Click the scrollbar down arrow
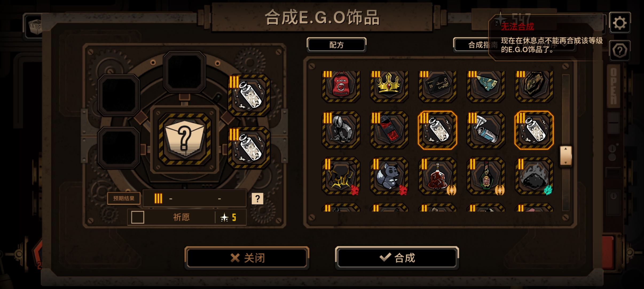Screen dimensions: 644x289 (x=566, y=162)
